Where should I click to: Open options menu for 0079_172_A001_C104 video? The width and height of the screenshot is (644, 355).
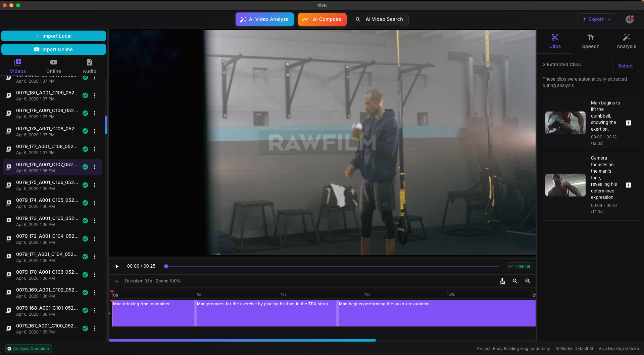(95, 239)
